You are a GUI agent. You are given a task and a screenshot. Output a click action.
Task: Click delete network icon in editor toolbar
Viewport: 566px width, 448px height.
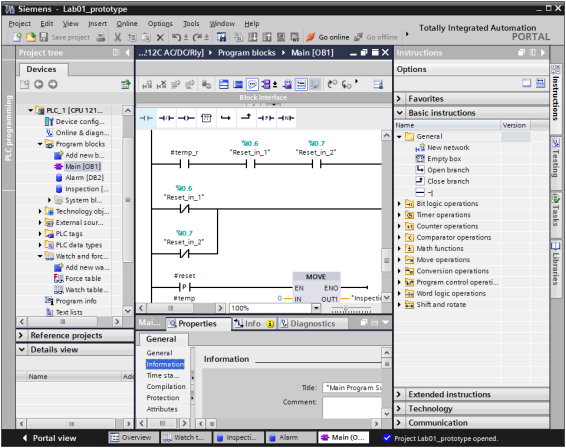click(161, 84)
